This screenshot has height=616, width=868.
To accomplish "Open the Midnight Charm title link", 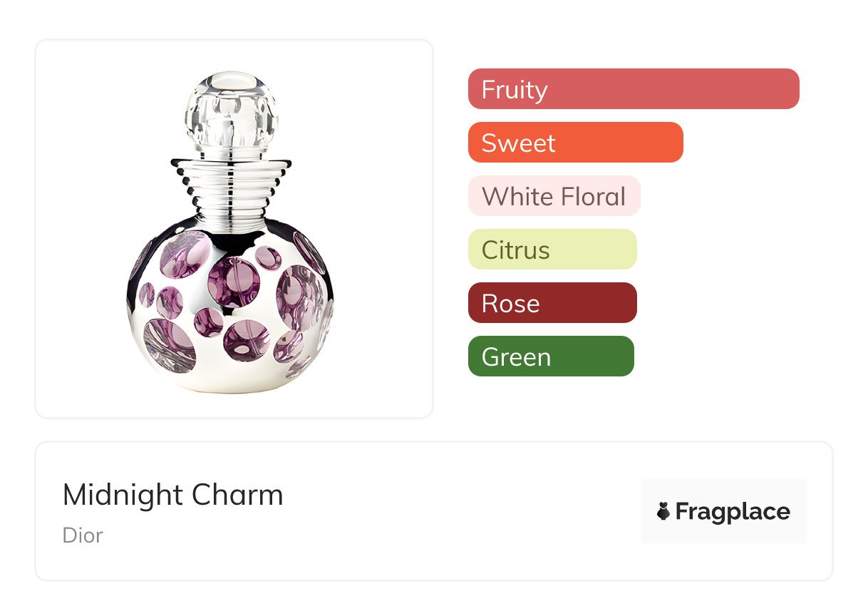I will pyautogui.click(x=172, y=495).
